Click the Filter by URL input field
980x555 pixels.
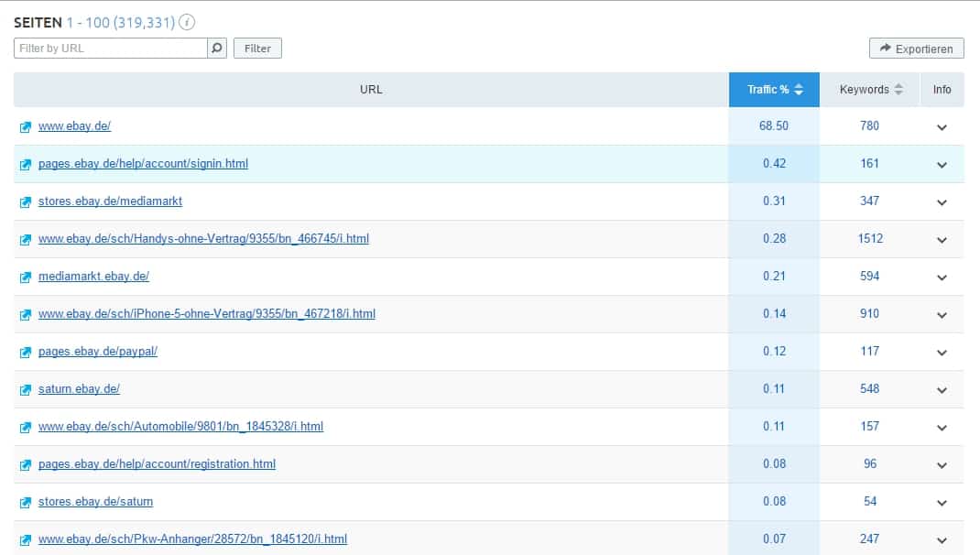tap(111, 49)
